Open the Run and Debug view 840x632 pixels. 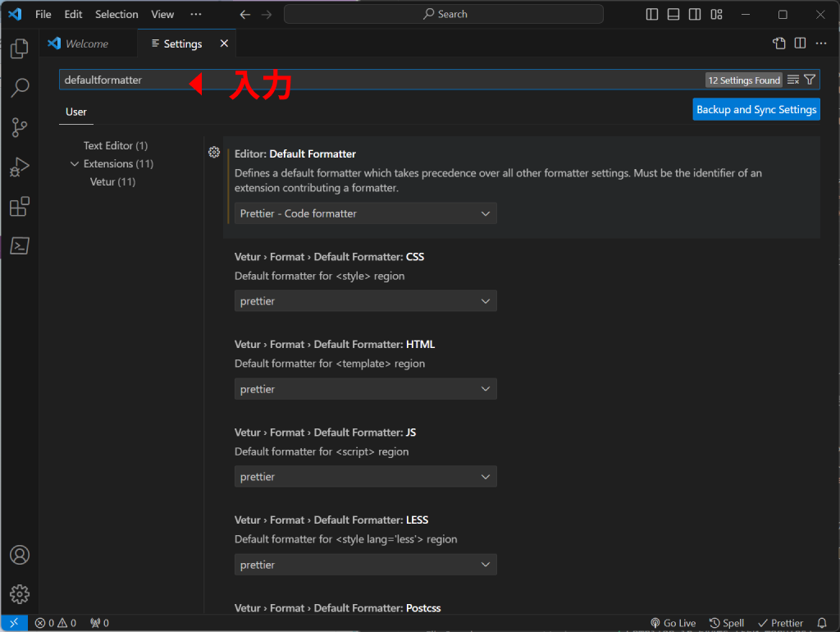pyautogui.click(x=20, y=167)
